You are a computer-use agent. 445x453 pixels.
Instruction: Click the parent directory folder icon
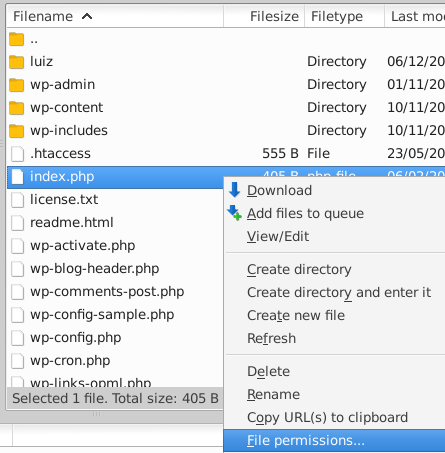pos(16,39)
